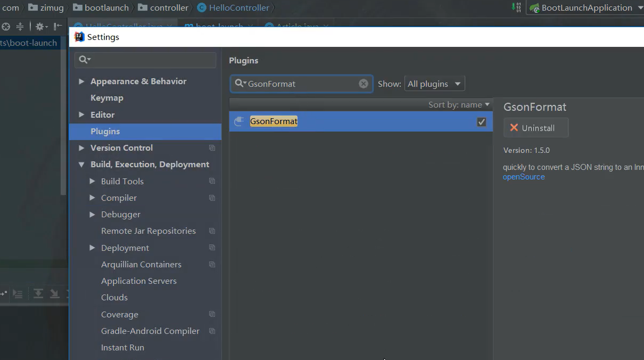Viewport: 644px width, 360px height.
Task: Click project-level icon beside Build Tools
Action: pos(212,181)
